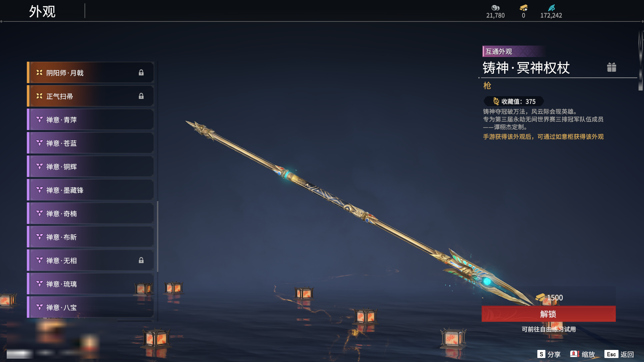Viewport: 644px width, 362px height.
Task: Click the red 解锁 unlock button
Action: coord(548,314)
